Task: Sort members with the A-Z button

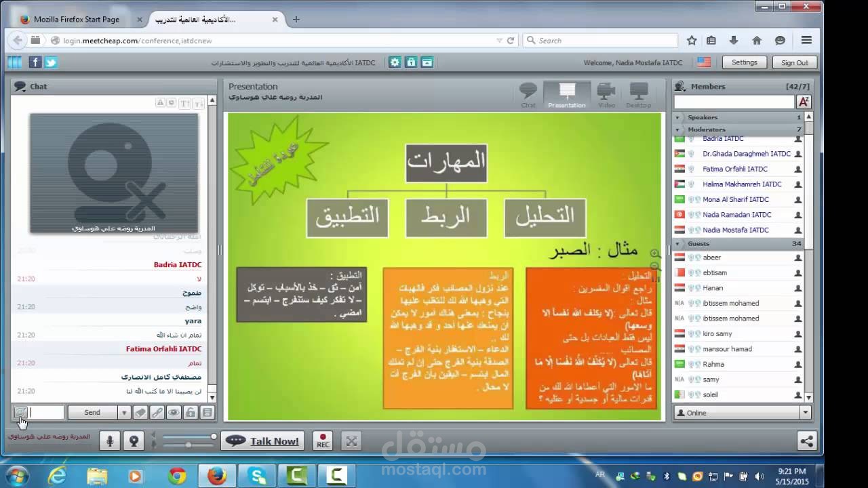Action: 804,102
